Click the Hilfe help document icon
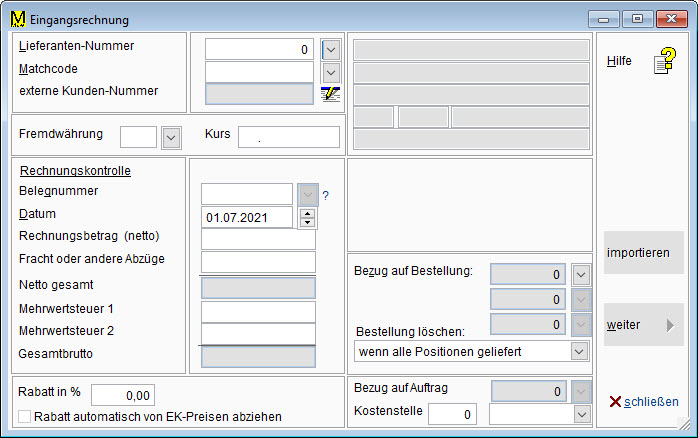The image size is (698, 438). tap(664, 63)
